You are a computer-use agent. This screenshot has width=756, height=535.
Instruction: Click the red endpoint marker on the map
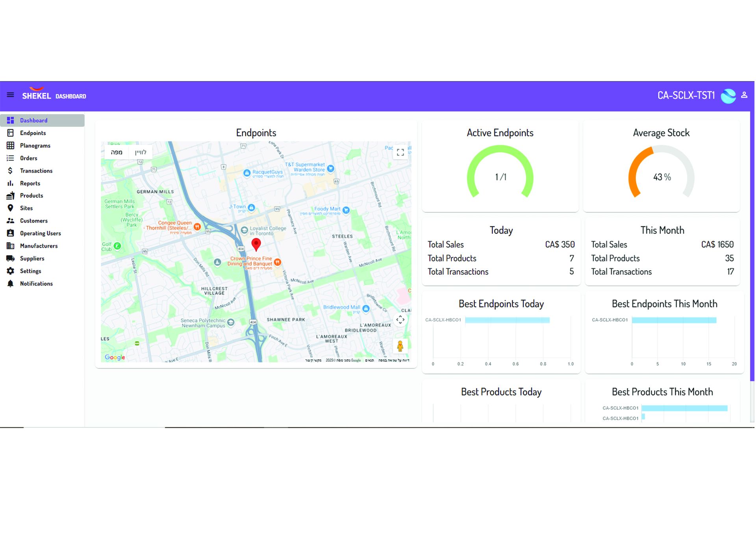[256, 245]
